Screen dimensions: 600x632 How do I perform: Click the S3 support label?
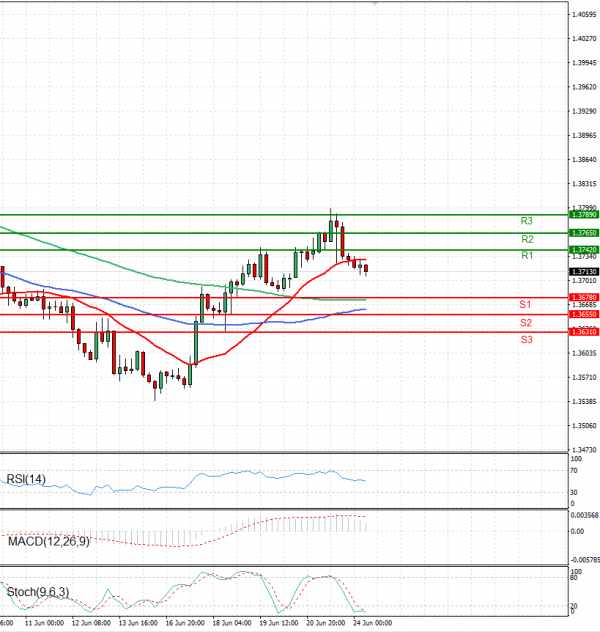526,339
